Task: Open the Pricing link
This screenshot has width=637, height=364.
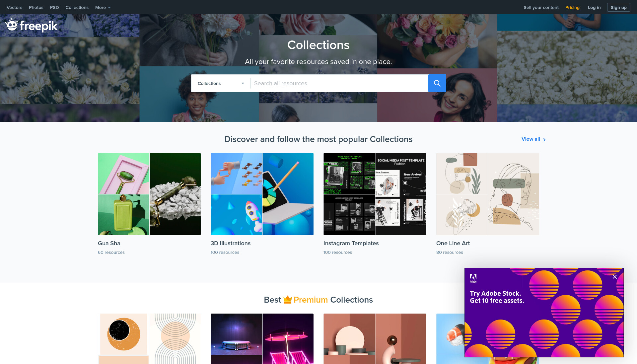Action: pyautogui.click(x=572, y=7)
